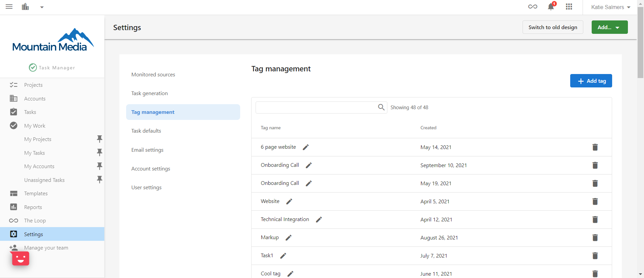Expand the company selector dropdown arrow
The height and width of the screenshot is (278, 644).
pyautogui.click(x=42, y=7)
